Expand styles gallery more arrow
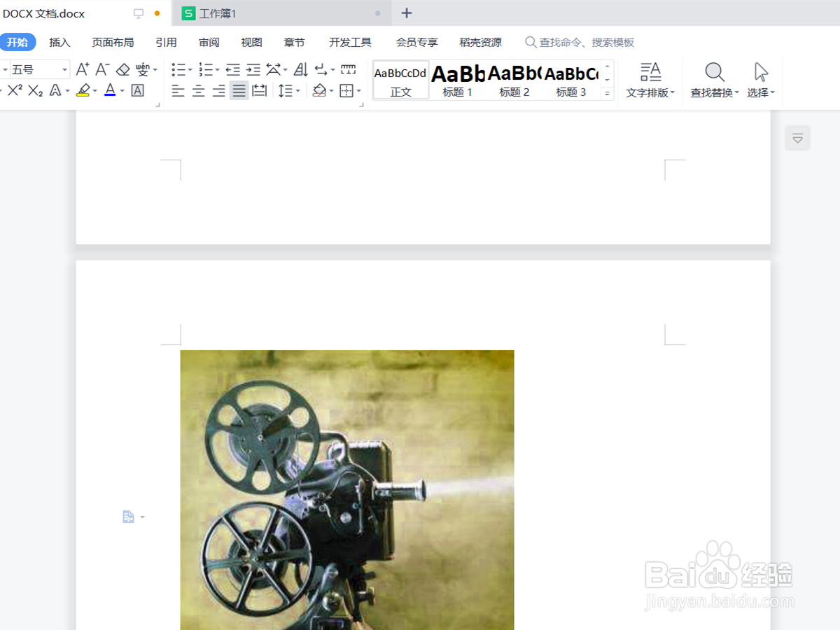 click(607, 93)
